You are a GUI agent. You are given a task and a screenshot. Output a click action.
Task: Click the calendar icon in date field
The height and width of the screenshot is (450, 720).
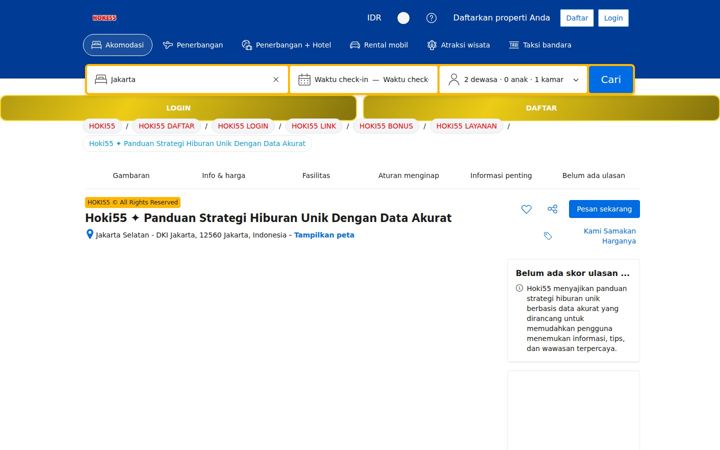[304, 79]
